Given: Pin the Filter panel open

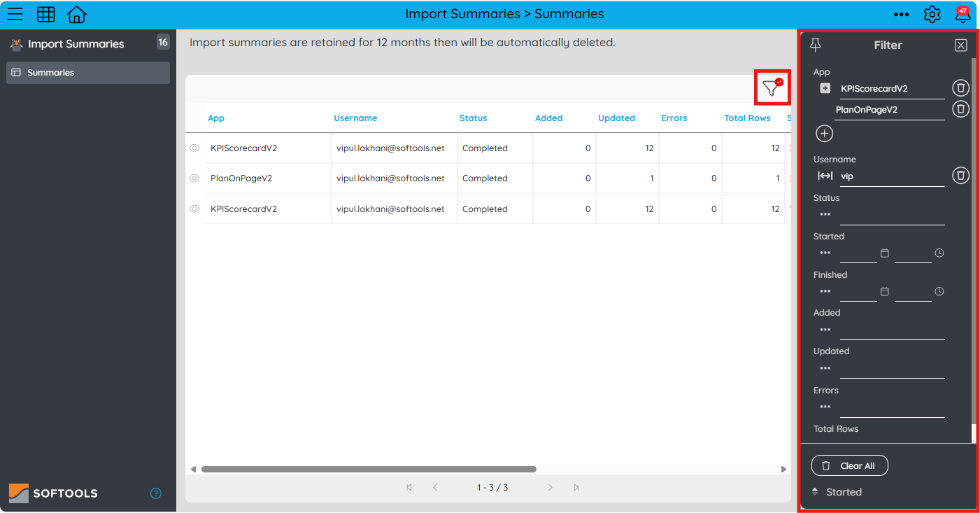Looking at the screenshot, I should (815, 44).
